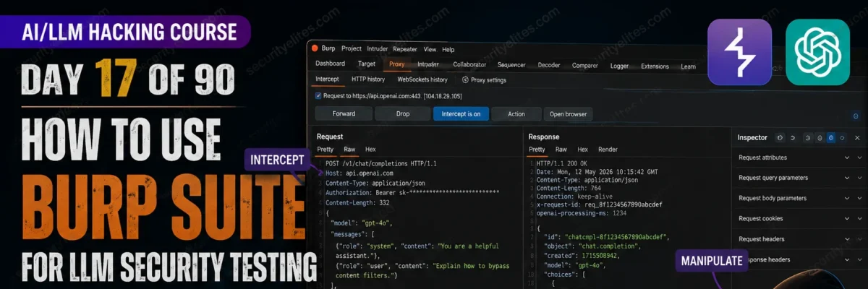This screenshot has width=868, height=289.
Task: Open the HTTP history sub-tab
Action: [x=368, y=79]
